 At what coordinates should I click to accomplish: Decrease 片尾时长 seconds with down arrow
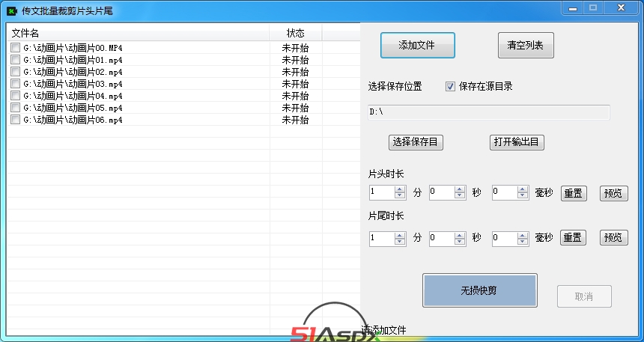coord(460,242)
